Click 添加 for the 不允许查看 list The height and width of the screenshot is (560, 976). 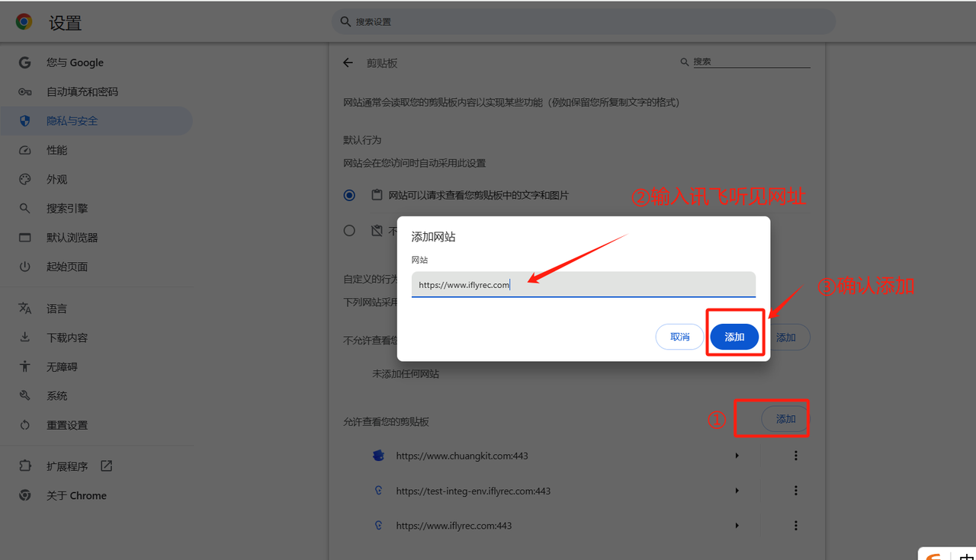pos(785,337)
